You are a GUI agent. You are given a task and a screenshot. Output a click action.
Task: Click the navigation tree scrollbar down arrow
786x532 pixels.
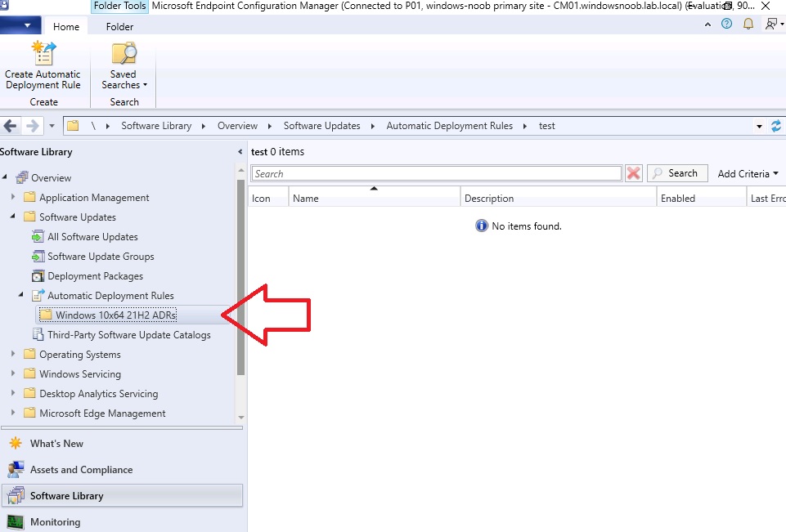pos(241,418)
